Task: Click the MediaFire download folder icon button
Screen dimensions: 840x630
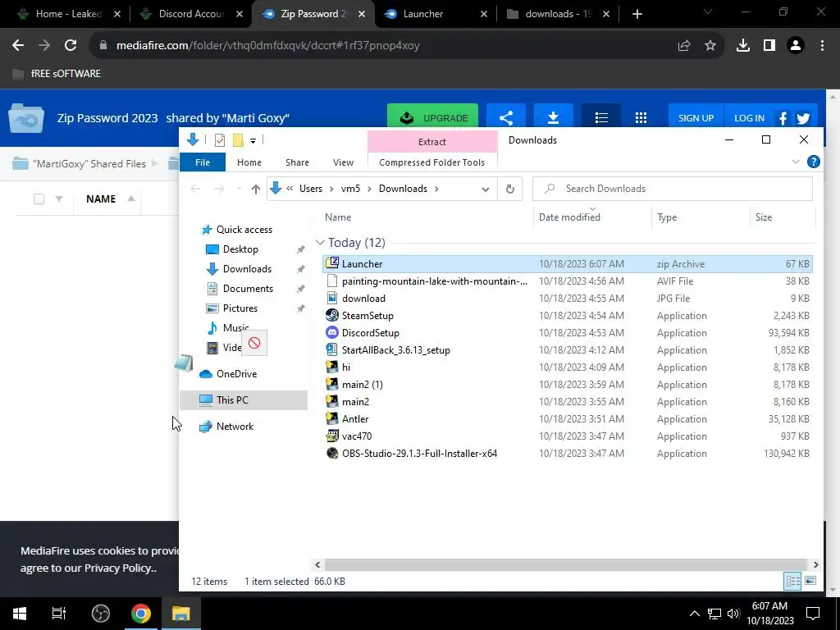Action: click(554, 118)
